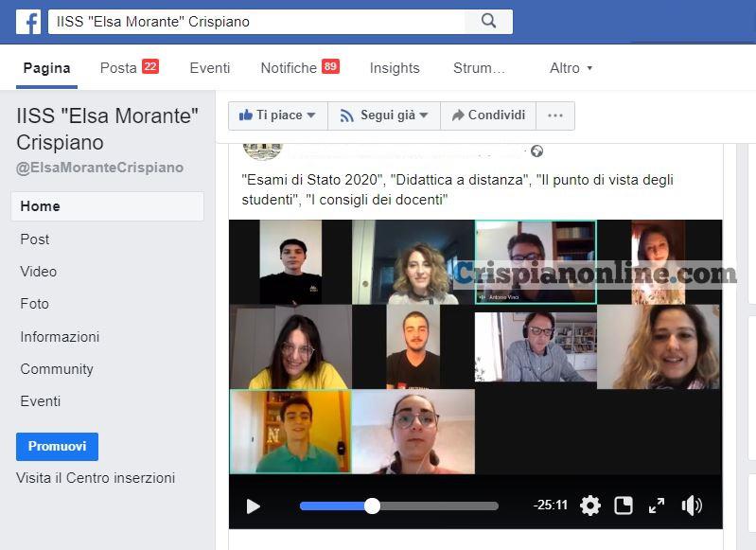
Task: Open the Altro dropdown menu
Action: [571, 68]
